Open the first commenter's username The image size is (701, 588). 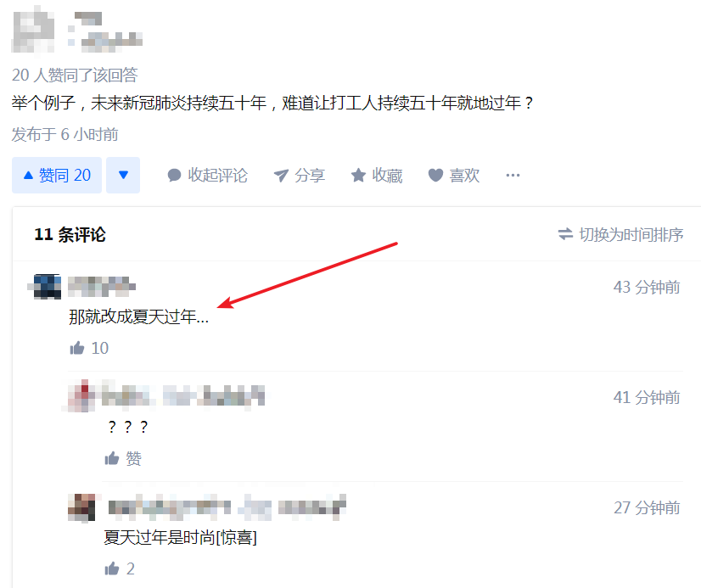click(102, 287)
